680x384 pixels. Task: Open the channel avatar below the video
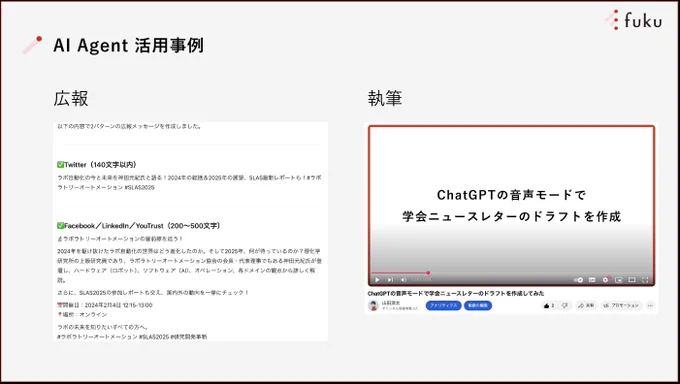(373, 305)
